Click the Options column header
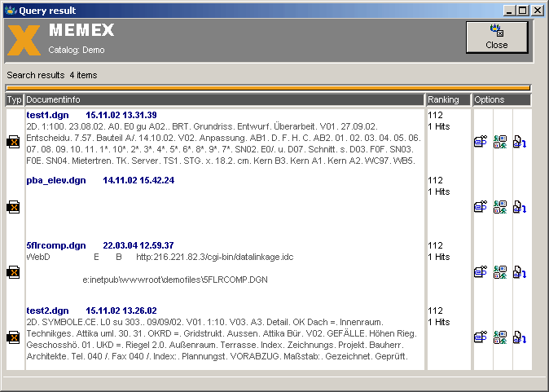Screen dimensions: 549x392 (x=502, y=99)
